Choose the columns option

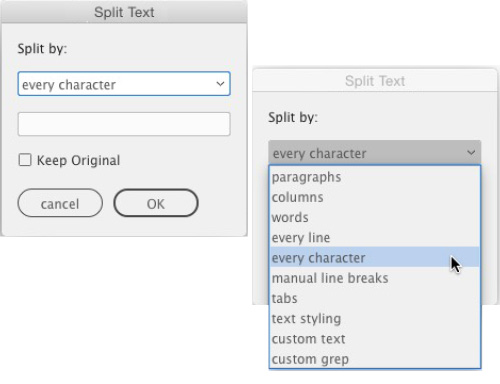[375, 197]
